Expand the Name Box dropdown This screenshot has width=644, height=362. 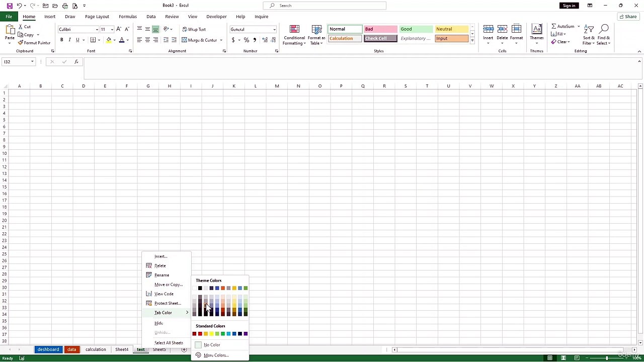pos(32,61)
